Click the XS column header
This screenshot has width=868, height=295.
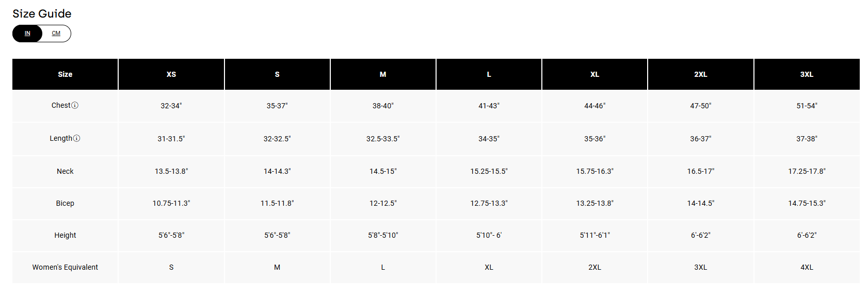171,74
